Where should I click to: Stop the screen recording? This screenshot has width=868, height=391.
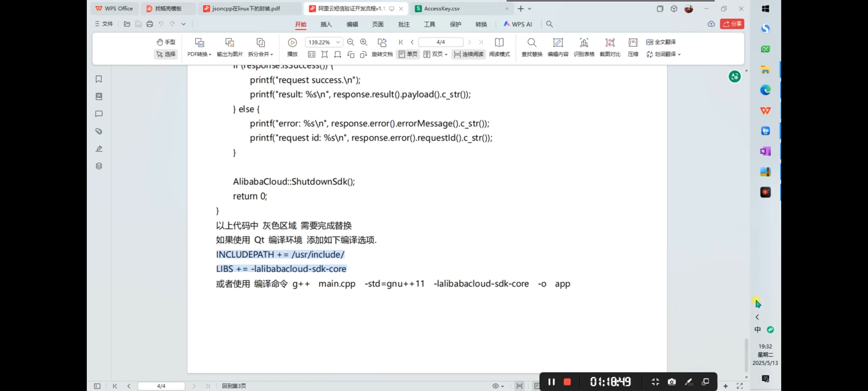[567, 382]
